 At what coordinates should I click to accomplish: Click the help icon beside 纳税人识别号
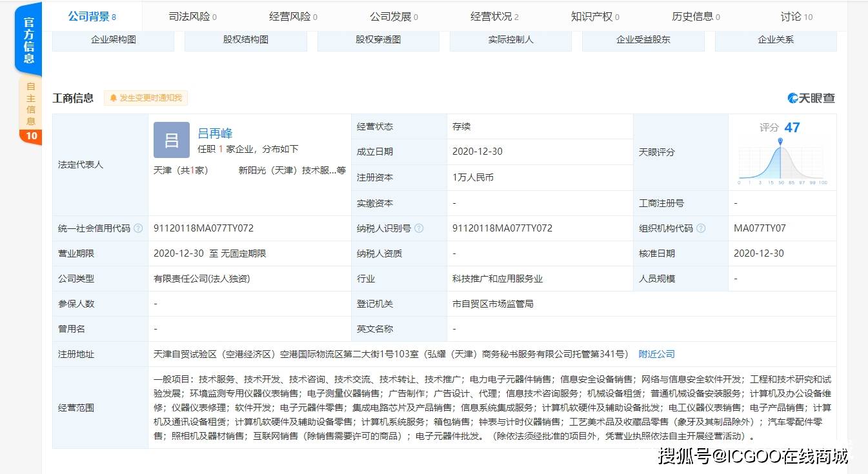pyautogui.click(x=419, y=228)
